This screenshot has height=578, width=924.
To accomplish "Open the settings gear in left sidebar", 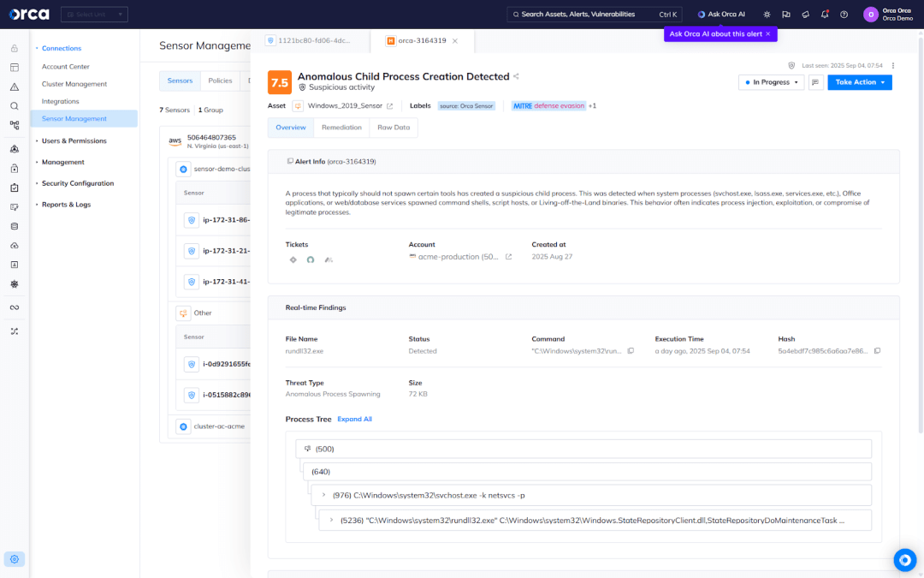I will [x=15, y=559].
